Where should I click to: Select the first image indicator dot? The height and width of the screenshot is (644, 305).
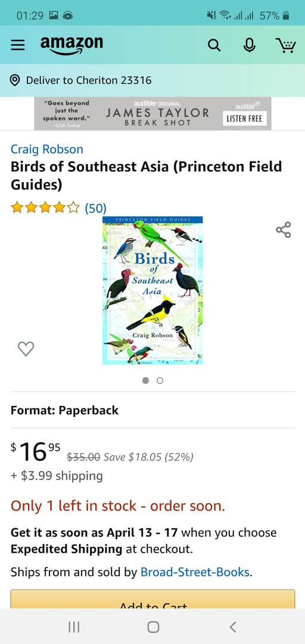click(x=145, y=380)
